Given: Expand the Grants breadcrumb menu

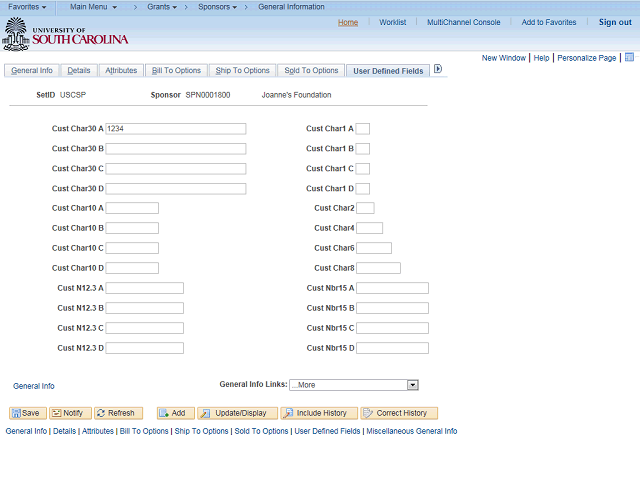Looking at the screenshot, I should point(162,7).
